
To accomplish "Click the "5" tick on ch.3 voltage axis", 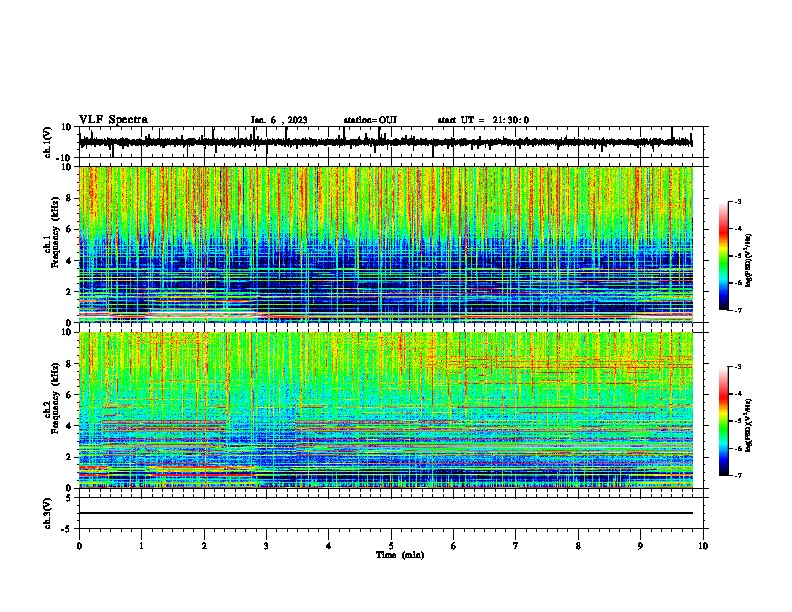I will coord(69,498).
